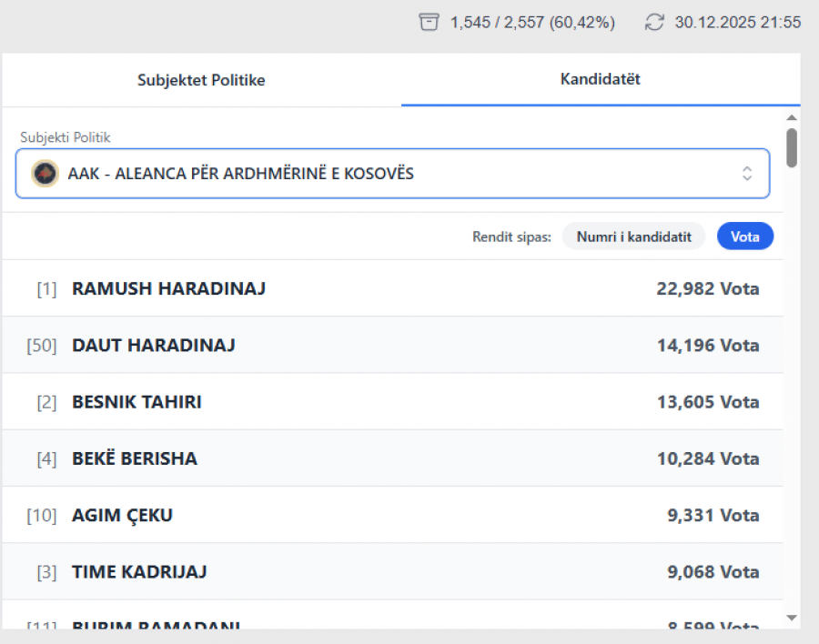Sort candidates by Vota

[x=744, y=236]
